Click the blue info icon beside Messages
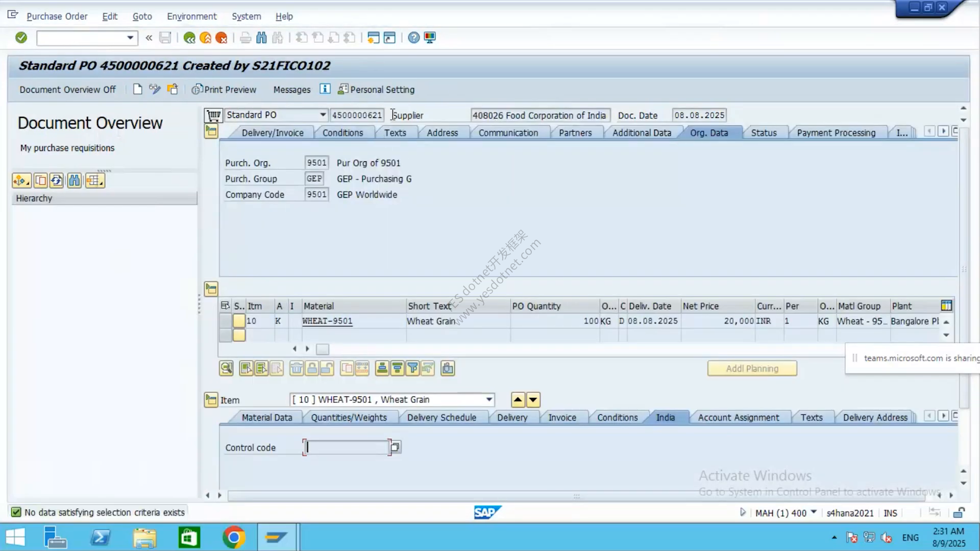The width and height of the screenshot is (980, 551). [x=325, y=89]
